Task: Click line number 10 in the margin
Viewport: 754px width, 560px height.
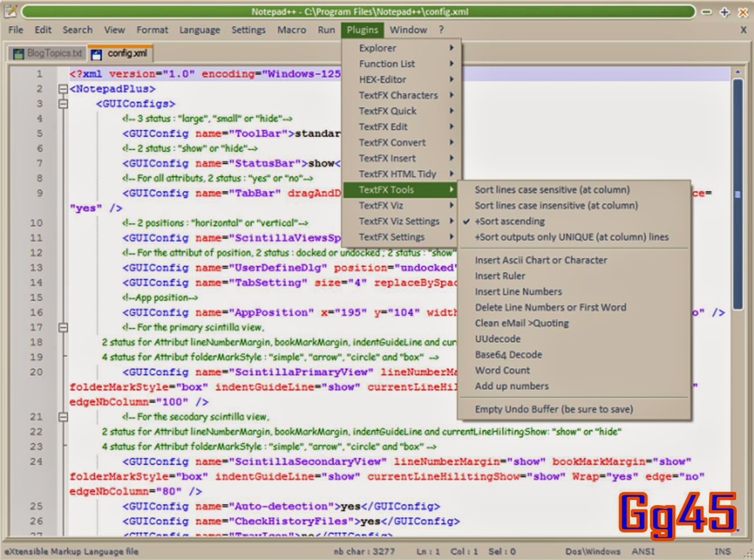Action: [x=36, y=223]
